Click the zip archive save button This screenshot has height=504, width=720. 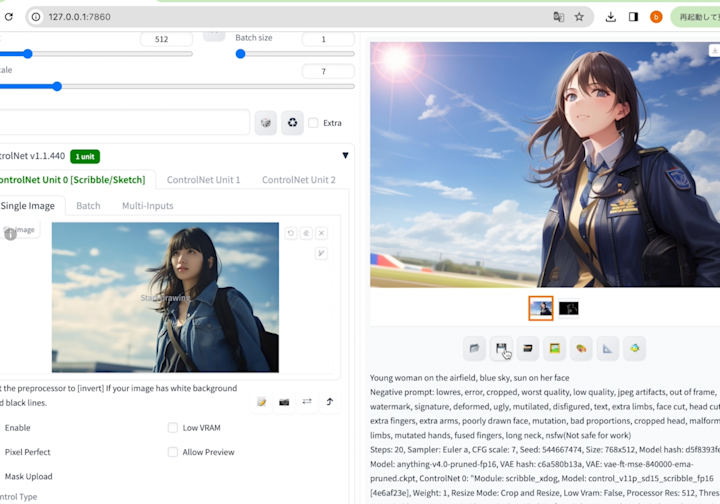[528, 348]
